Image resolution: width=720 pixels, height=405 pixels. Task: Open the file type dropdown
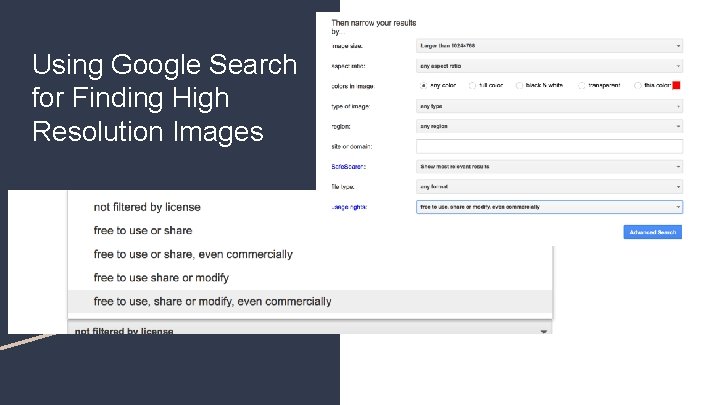coord(549,187)
